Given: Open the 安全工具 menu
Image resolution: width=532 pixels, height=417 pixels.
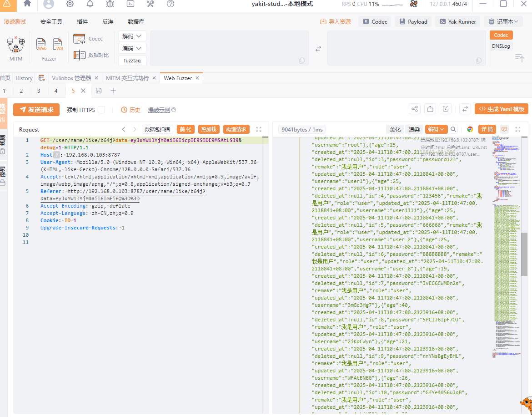Looking at the screenshot, I should point(51,21).
